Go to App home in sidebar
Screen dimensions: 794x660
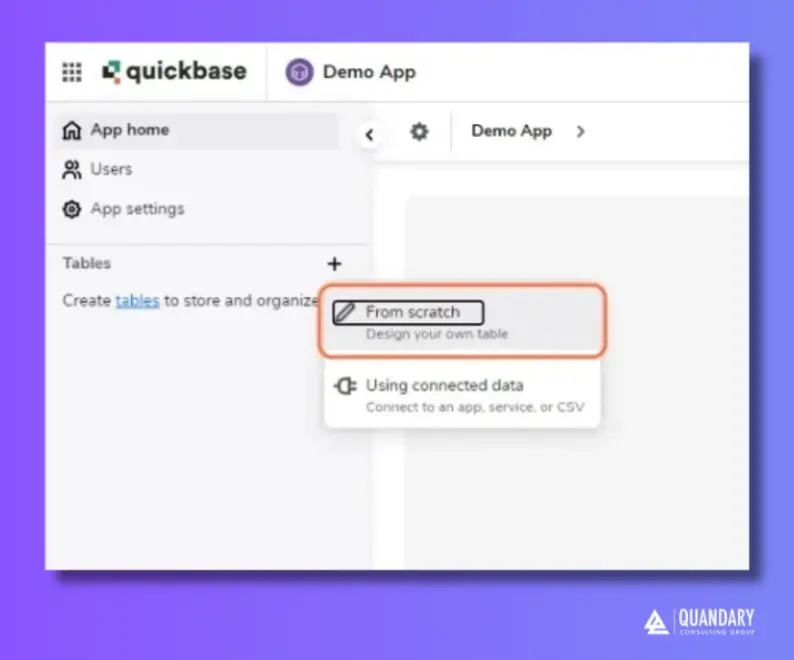[195, 130]
